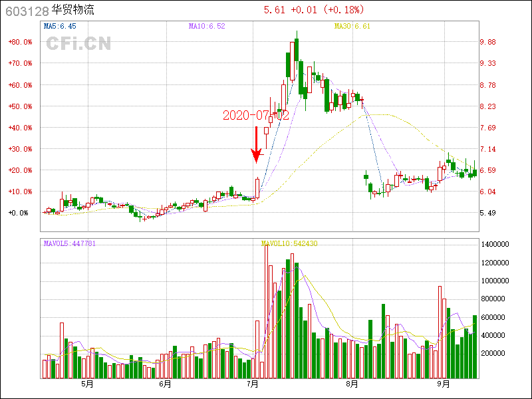Screen dimensions: 532x399
Task: Click the +80.0% percentage axis label
Action: click(x=20, y=42)
